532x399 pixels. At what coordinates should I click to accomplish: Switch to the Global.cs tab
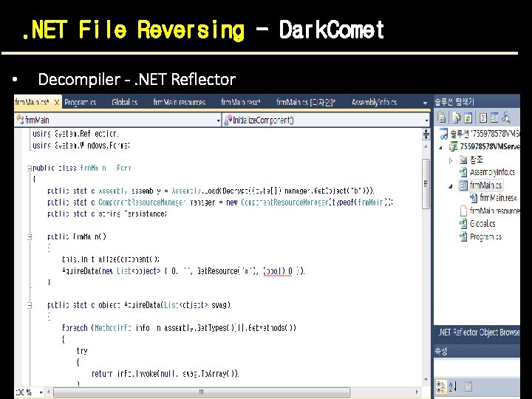tap(125, 102)
